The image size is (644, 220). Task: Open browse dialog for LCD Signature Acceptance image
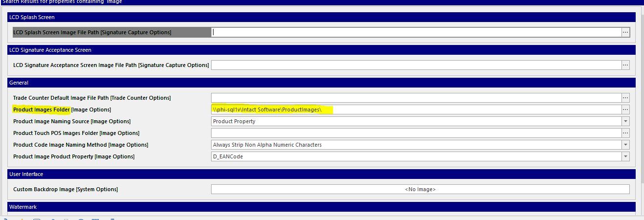(x=625, y=65)
